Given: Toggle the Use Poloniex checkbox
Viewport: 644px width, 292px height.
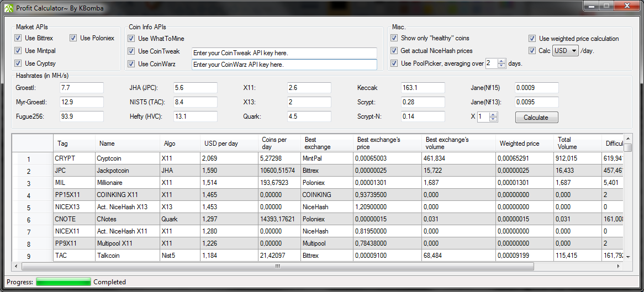Looking at the screenshot, I should click(73, 38).
